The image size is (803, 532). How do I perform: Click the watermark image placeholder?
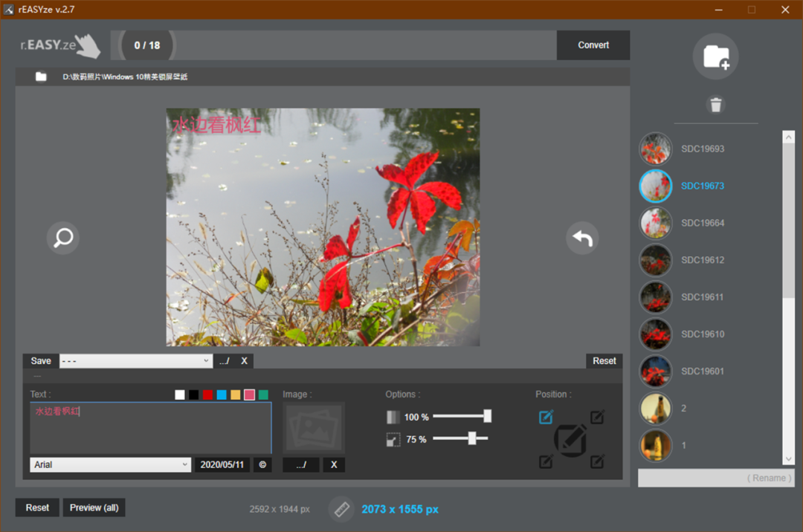tap(314, 428)
